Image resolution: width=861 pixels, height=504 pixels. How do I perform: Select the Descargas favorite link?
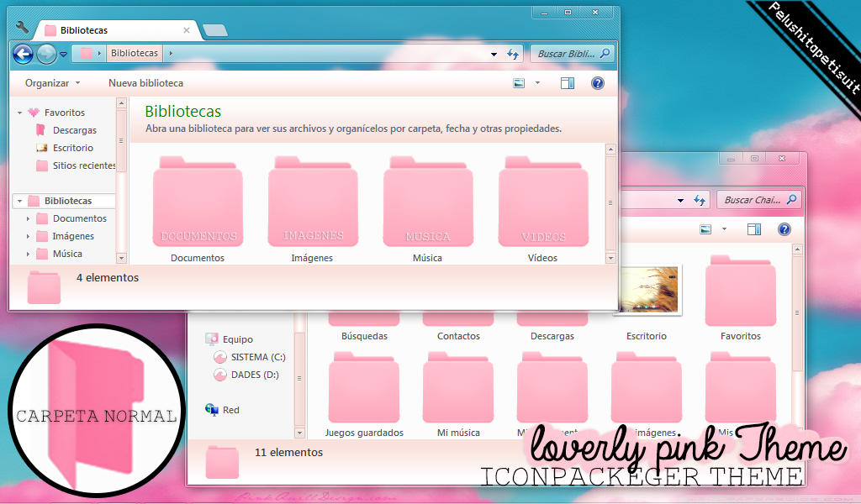(74, 129)
